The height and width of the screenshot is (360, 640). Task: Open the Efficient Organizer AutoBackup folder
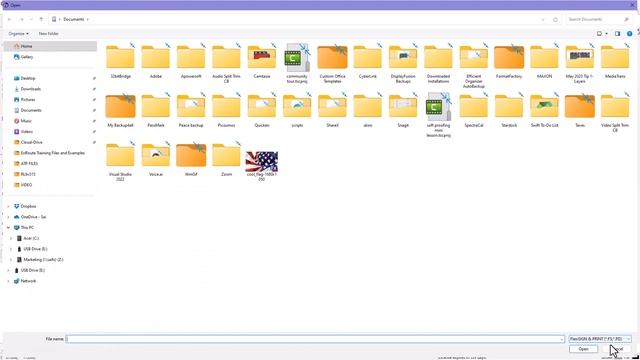click(473, 65)
